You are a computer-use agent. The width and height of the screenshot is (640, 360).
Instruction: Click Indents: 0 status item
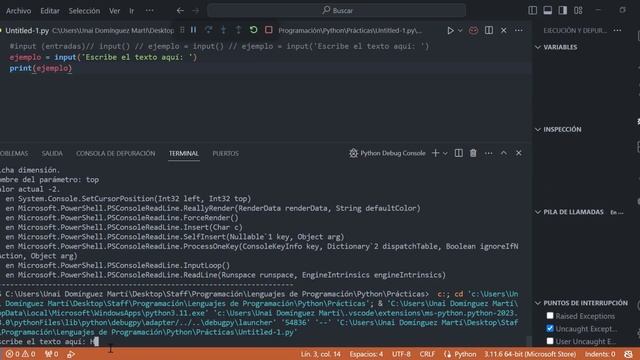tap(600, 354)
